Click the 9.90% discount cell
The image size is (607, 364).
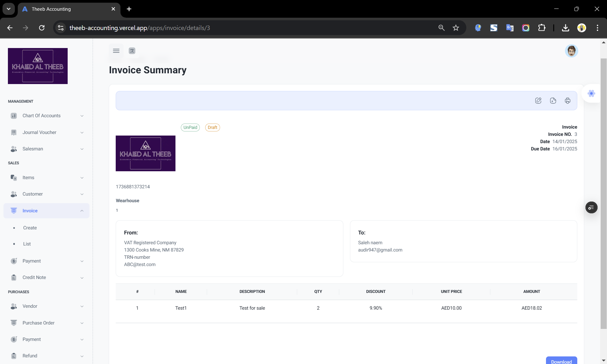tap(376, 308)
